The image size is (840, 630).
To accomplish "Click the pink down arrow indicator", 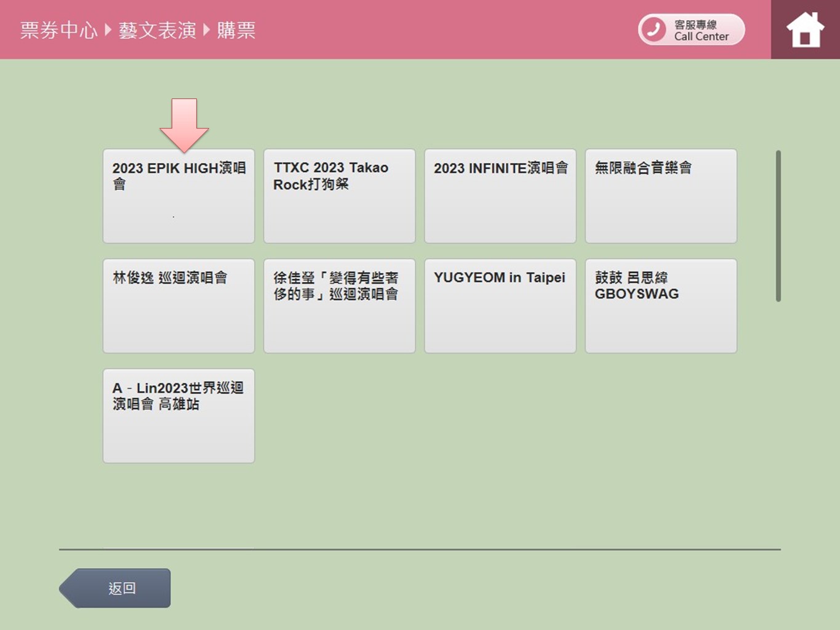I will [x=184, y=124].
